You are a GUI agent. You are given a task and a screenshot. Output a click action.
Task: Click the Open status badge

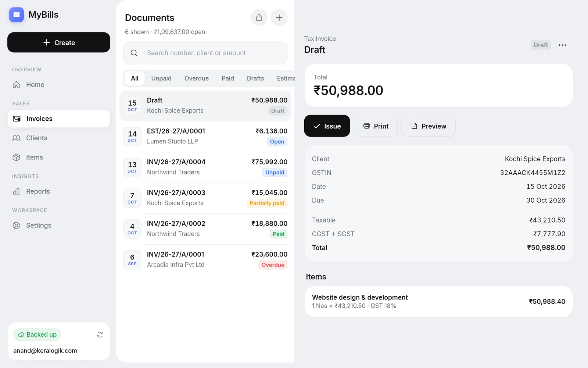point(277,142)
